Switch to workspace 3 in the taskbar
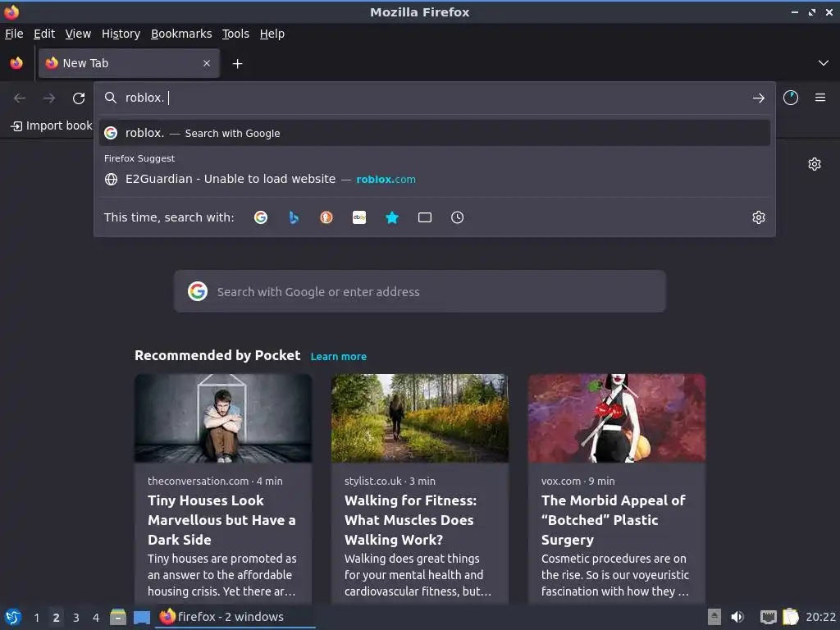This screenshot has width=840, height=630. tap(76, 618)
